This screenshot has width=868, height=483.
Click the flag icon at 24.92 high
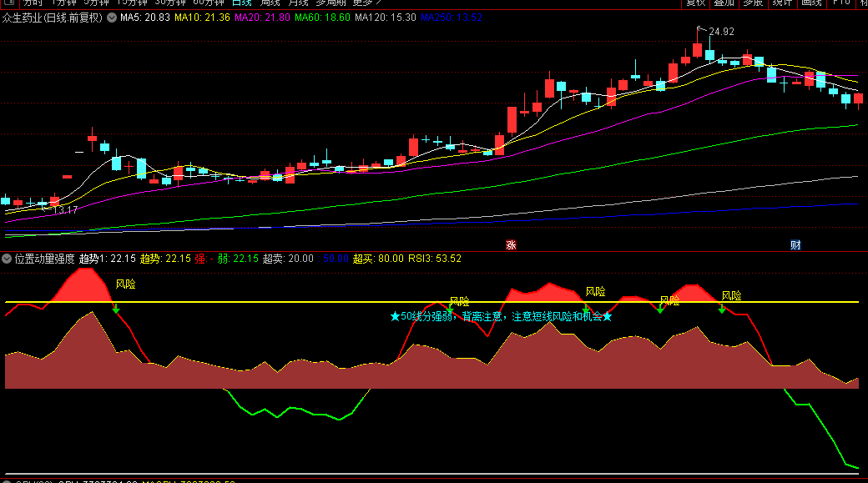(701, 31)
